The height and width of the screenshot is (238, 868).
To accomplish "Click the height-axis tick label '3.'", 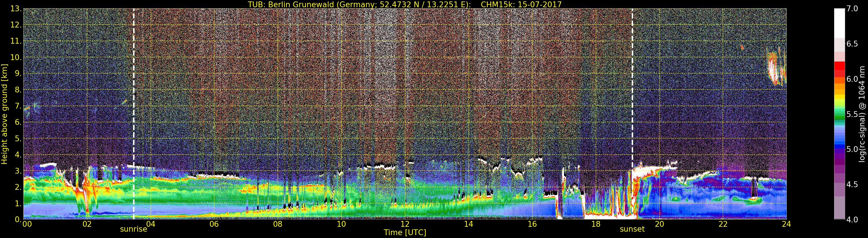I will 18,171.
